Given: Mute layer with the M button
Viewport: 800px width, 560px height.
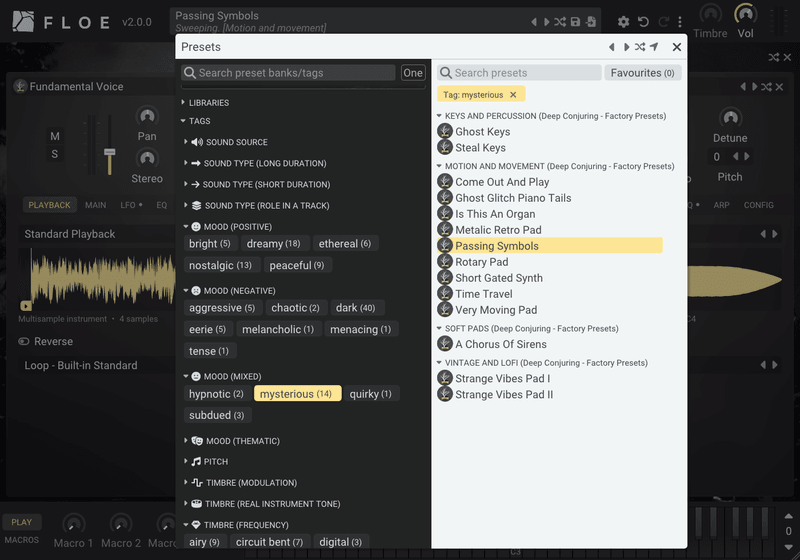Looking at the screenshot, I should pyautogui.click(x=55, y=136).
